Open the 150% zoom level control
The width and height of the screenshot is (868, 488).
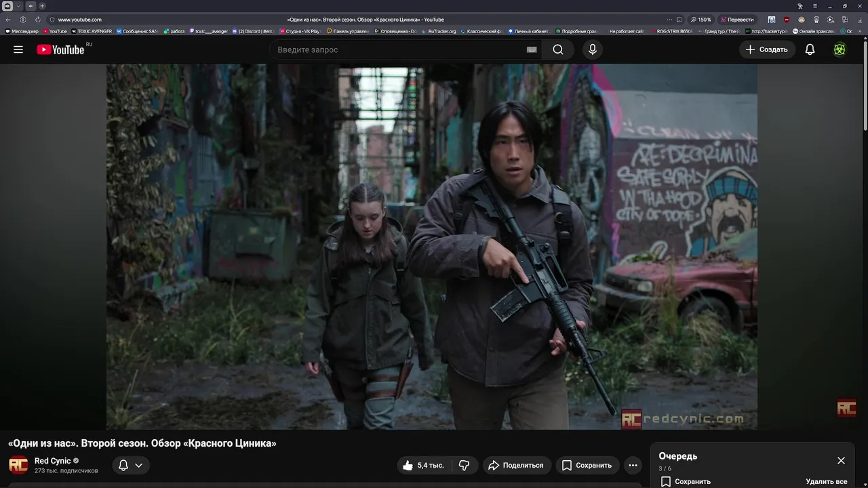click(701, 20)
